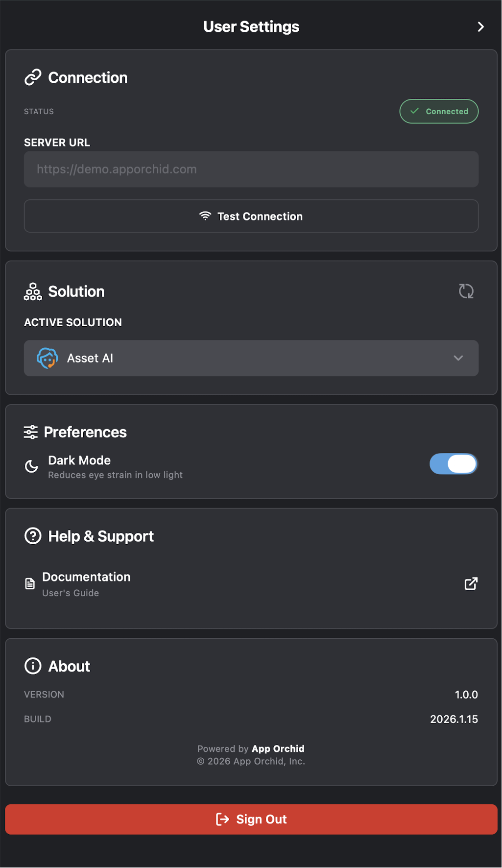Viewport: 502px width, 868px height.
Task: Click the Server URL input field
Action: pos(251,169)
